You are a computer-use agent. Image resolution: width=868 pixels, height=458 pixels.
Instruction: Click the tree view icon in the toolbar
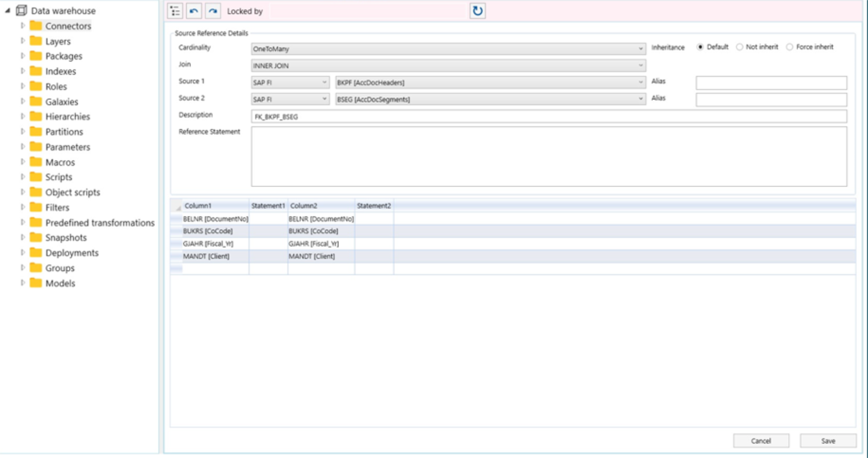coord(176,10)
